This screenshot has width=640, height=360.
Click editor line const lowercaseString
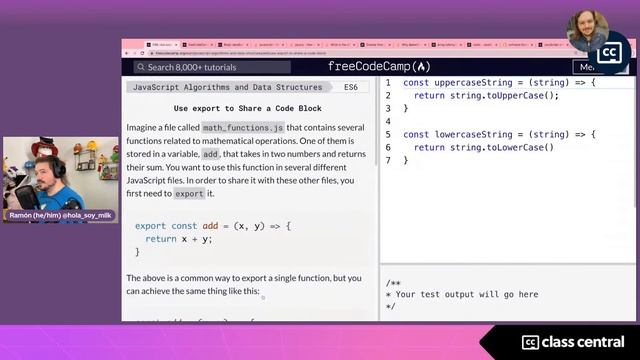click(499, 134)
